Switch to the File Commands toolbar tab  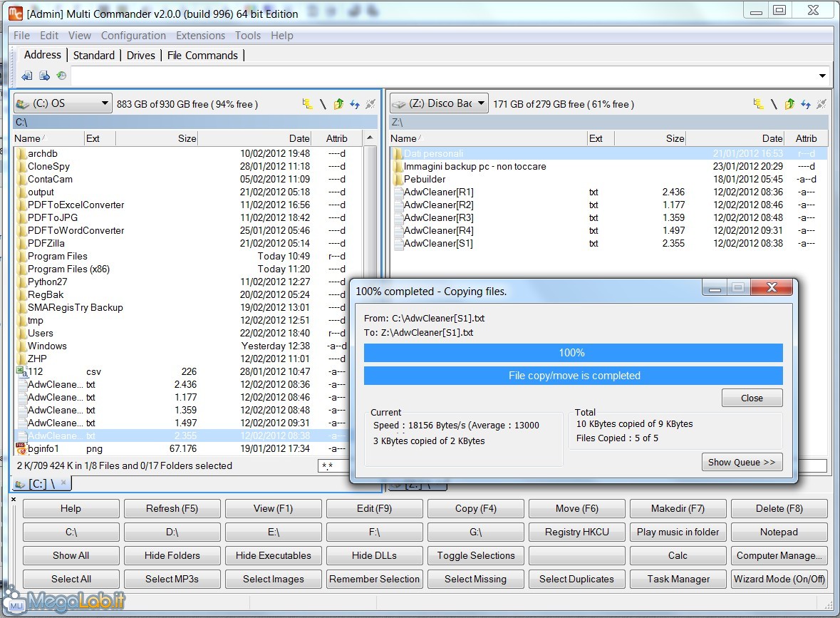202,55
